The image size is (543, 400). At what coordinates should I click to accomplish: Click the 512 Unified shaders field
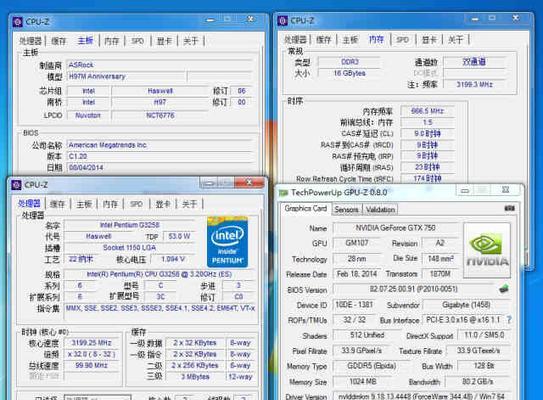[x=367, y=335]
